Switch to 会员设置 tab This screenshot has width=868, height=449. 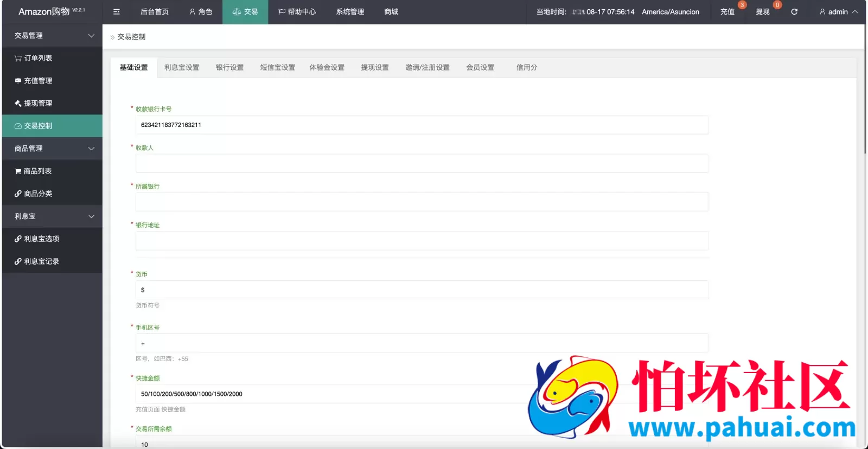pyautogui.click(x=480, y=68)
